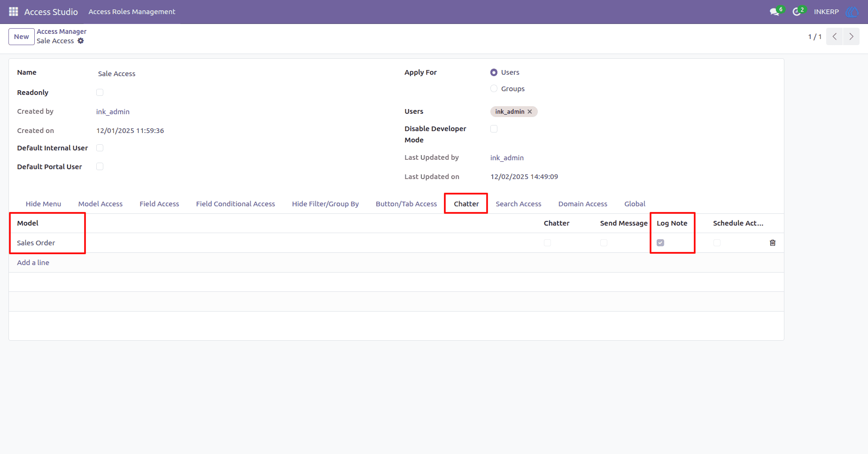Uncheck the Log Note checkbox for Sales Order

pos(660,243)
